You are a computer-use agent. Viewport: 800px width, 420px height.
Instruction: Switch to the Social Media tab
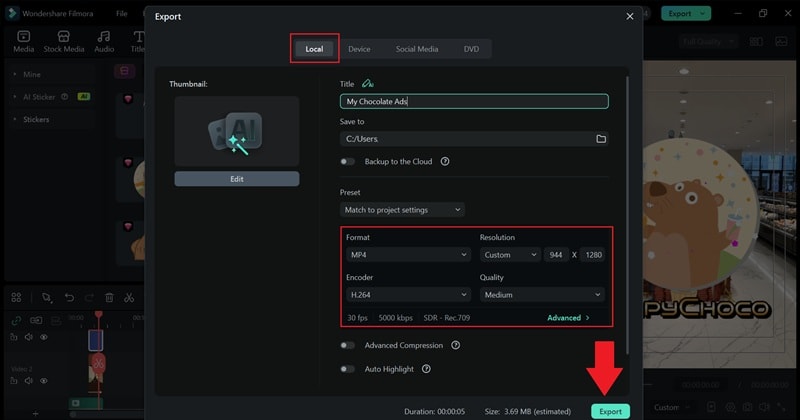click(x=417, y=49)
